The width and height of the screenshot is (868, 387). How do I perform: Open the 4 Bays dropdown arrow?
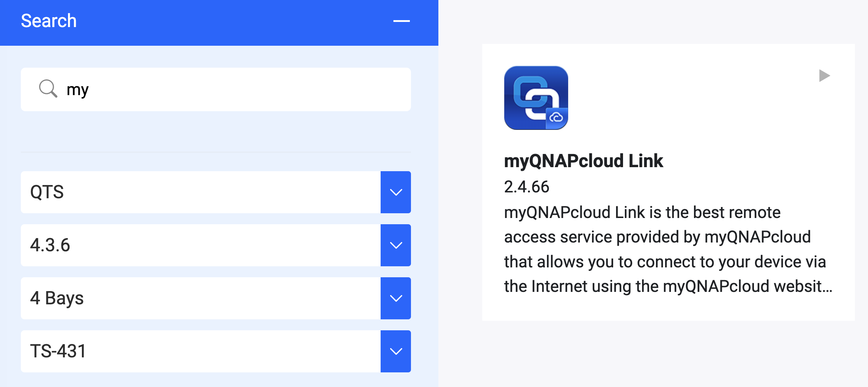pos(396,298)
